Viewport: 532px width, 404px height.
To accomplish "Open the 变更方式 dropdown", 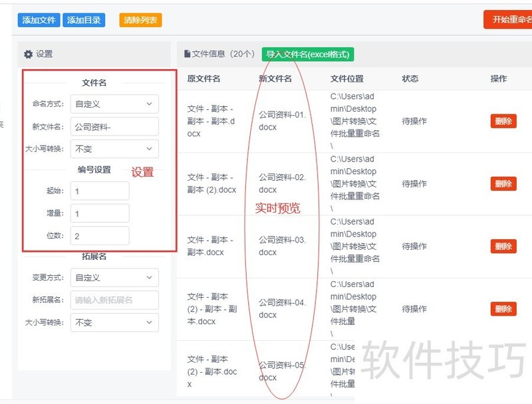I will (114, 278).
